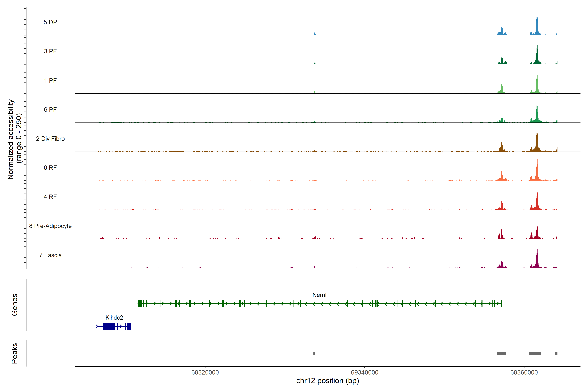The image size is (588, 392).
Task: Click the 69340000 axis tick label
Action: click(x=365, y=373)
